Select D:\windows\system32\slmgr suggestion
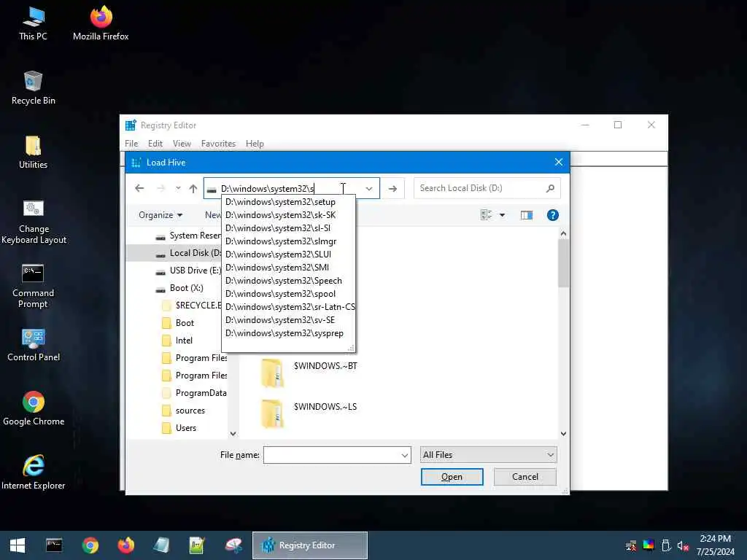The width and height of the screenshot is (747, 560). (x=288, y=241)
